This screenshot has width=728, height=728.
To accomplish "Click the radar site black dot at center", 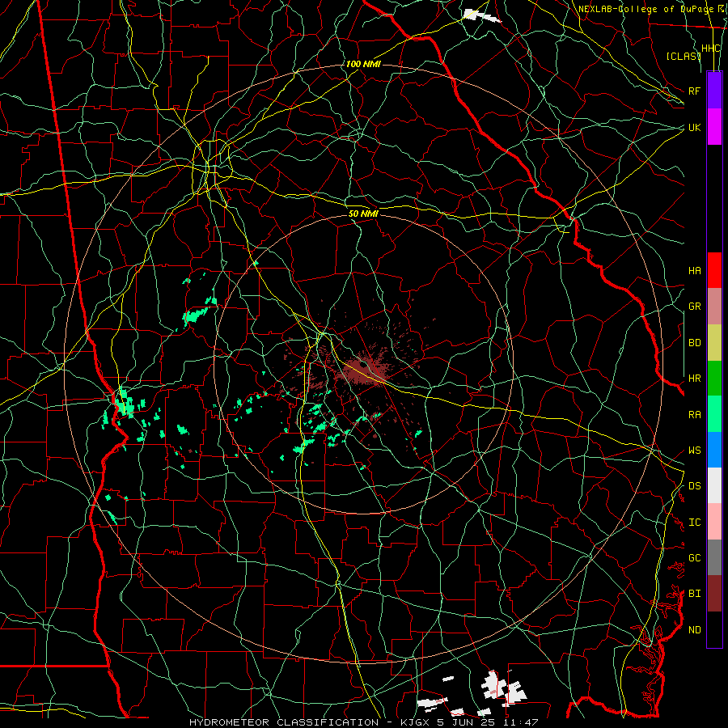I will 363,366.
